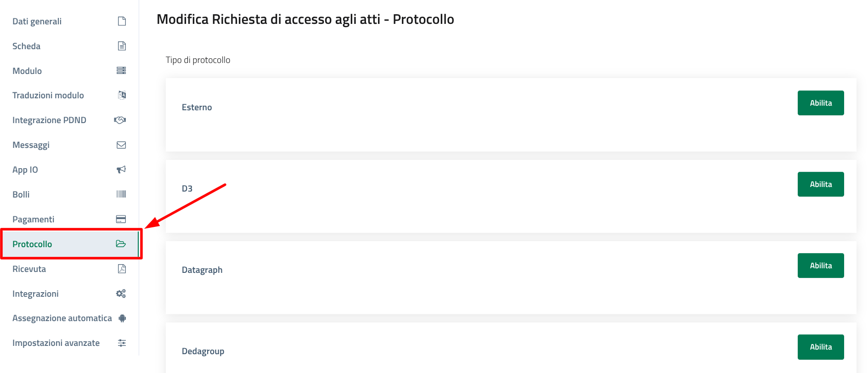This screenshot has height=373, width=868.
Task: Click the Scheda page icon
Action: pos(122,46)
